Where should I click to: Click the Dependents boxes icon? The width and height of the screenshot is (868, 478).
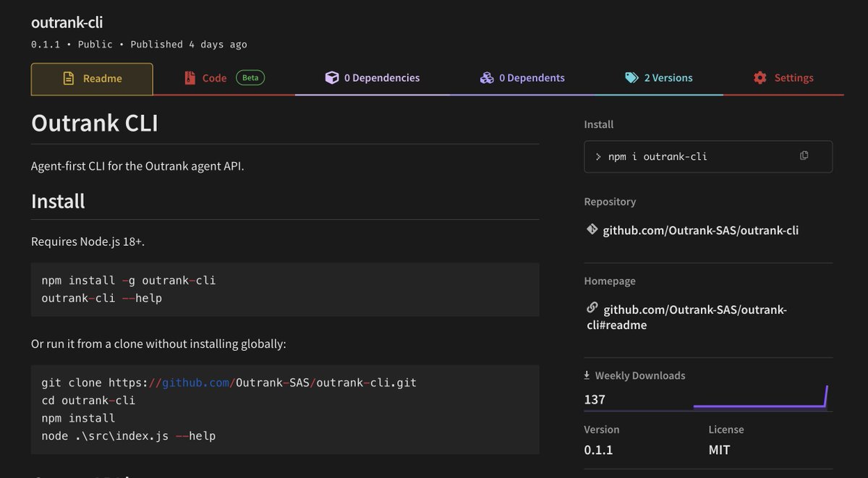487,78
